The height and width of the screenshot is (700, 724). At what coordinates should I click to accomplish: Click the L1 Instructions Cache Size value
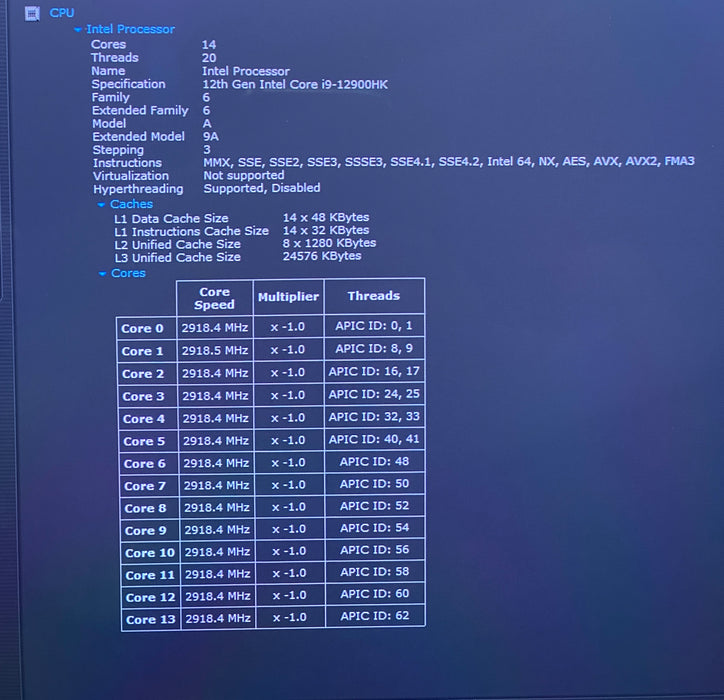coord(326,230)
